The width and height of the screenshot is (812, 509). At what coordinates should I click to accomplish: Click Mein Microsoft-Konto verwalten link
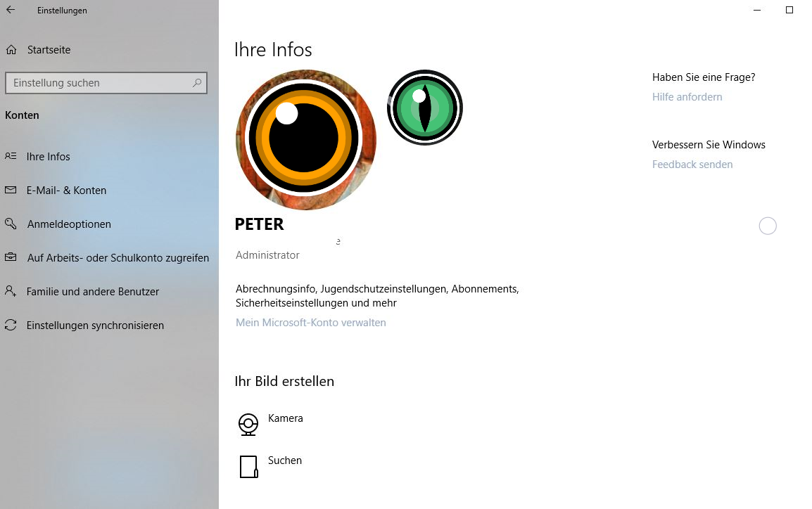coord(311,323)
